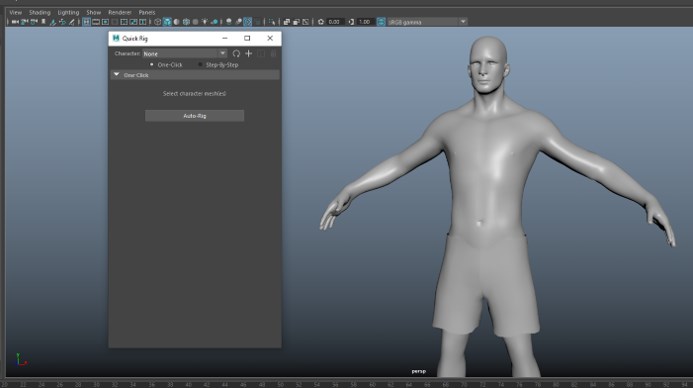693x388 pixels.
Task: Click the gamma value field showing 1.00
Action: (x=365, y=22)
